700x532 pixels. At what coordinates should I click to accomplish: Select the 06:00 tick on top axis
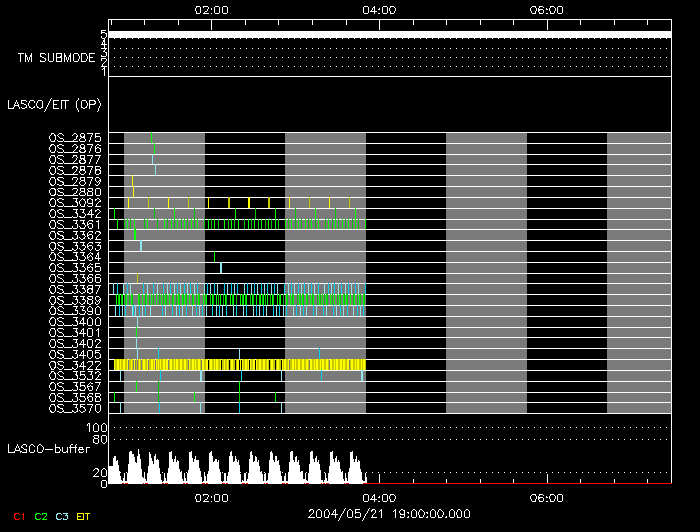click(546, 10)
